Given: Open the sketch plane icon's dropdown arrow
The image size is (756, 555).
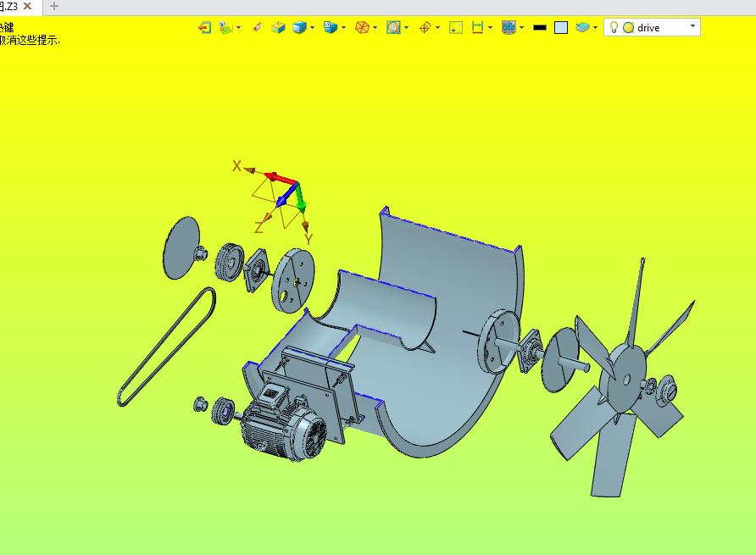Looking at the screenshot, I should pyautogui.click(x=239, y=27).
